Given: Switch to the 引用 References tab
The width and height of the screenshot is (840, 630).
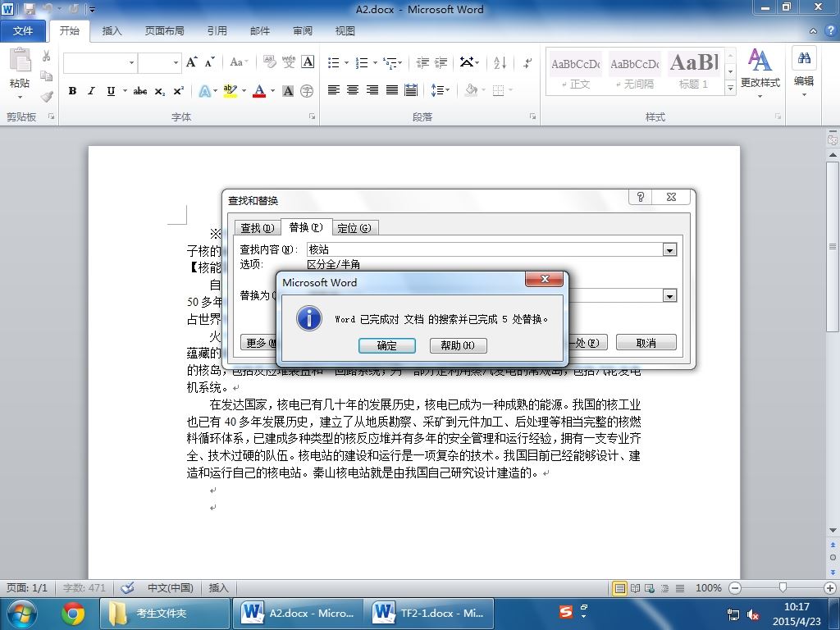Looking at the screenshot, I should pyautogui.click(x=217, y=30).
